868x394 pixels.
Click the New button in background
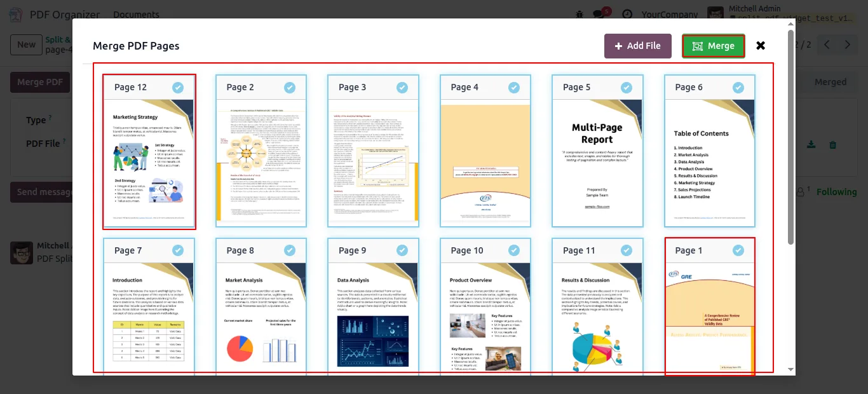point(26,44)
